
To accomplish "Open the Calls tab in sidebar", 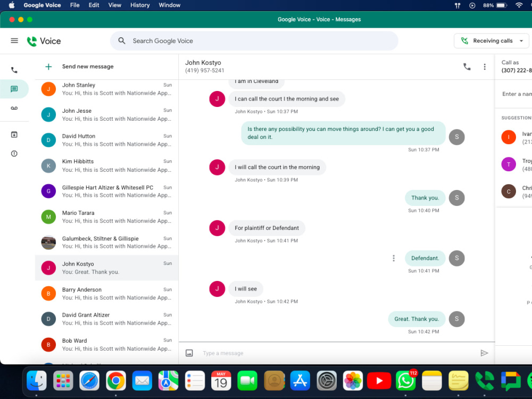I will pos(14,70).
